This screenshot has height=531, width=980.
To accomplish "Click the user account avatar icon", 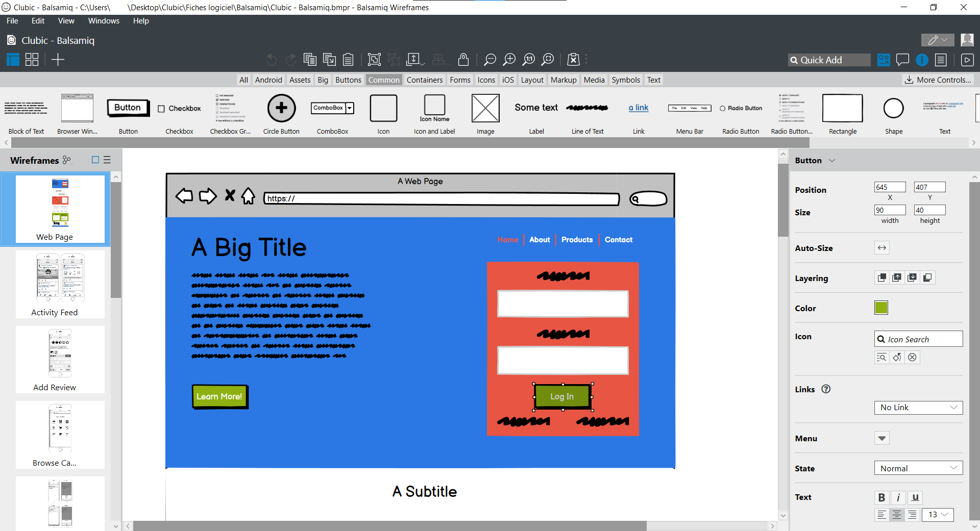I will (967, 40).
